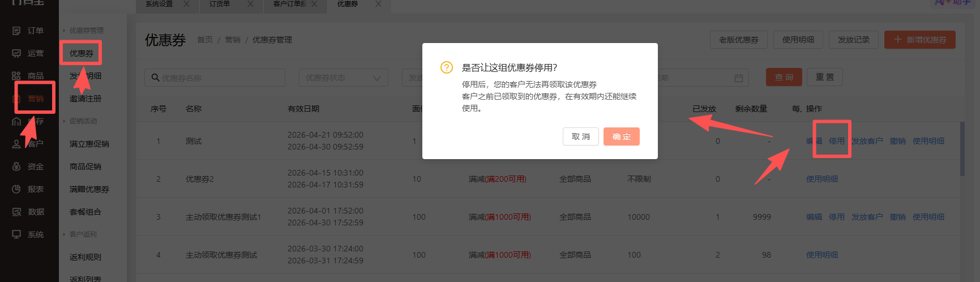Viewport: 980px width, 282px height.
Task: Click 发放客户 for the 测试 coupon row
Action: pos(867,141)
